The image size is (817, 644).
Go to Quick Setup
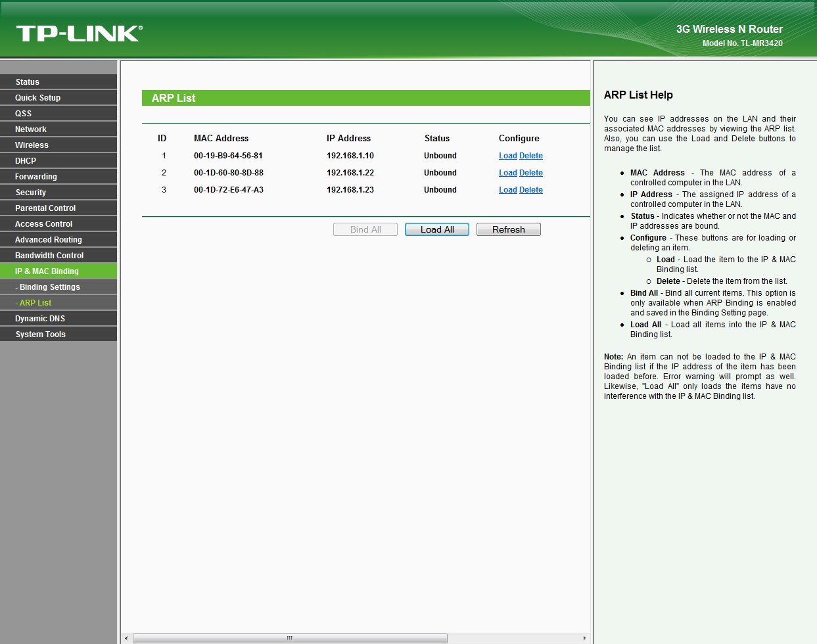click(x=58, y=98)
